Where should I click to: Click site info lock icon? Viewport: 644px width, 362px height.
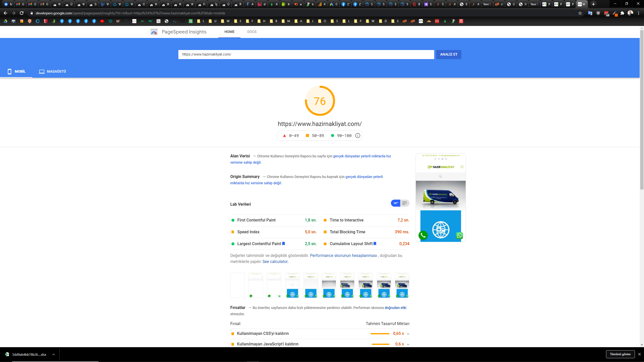click(31, 13)
